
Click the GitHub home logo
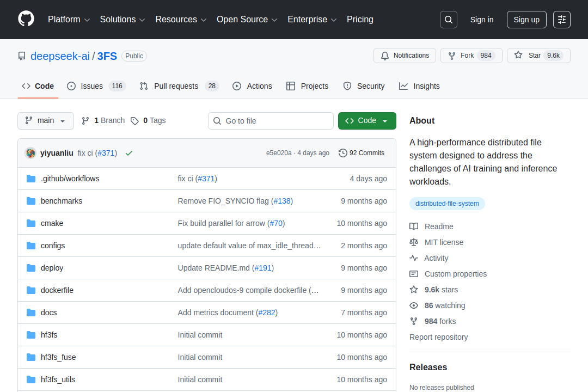[x=26, y=19]
